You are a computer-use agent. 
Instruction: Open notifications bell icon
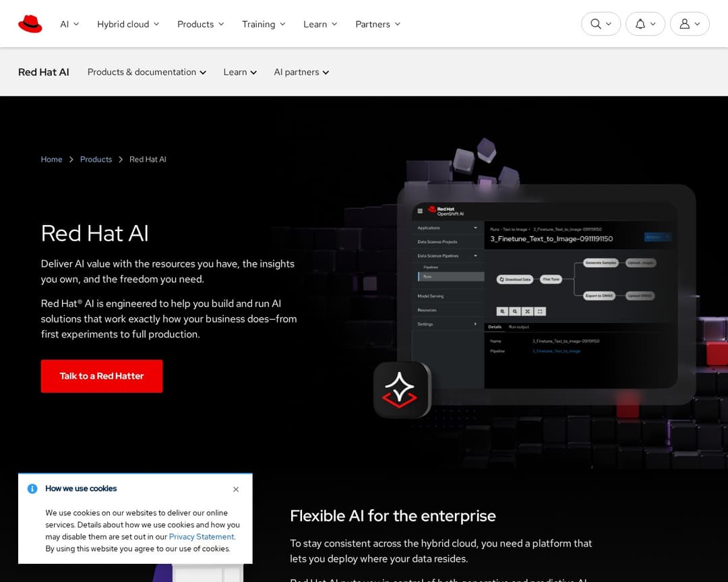click(640, 24)
